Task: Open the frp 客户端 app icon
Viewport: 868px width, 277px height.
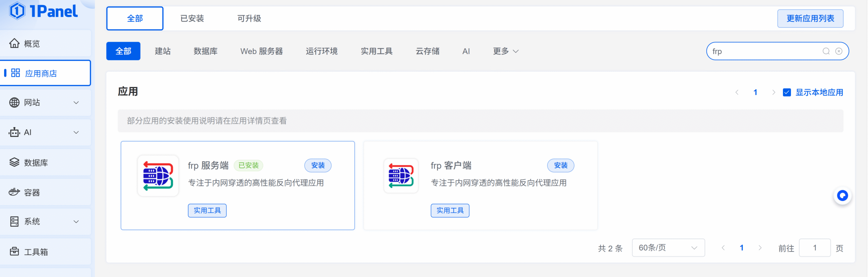Action: (401, 176)
